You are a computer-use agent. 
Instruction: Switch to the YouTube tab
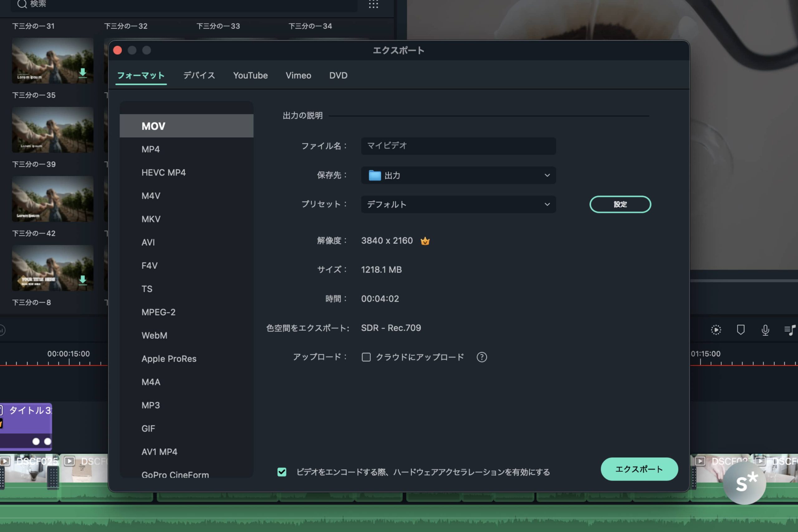click(x=250, y=75)
